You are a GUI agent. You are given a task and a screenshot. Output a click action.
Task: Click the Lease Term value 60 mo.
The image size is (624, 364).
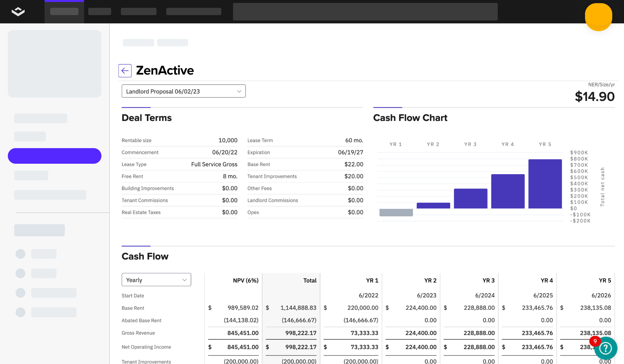(x=354, y=140)
